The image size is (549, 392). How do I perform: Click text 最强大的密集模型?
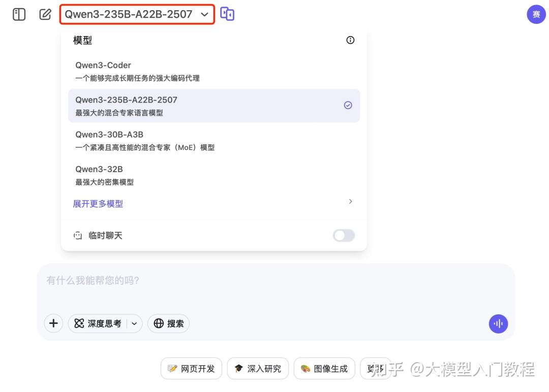(x=105, y=182)
